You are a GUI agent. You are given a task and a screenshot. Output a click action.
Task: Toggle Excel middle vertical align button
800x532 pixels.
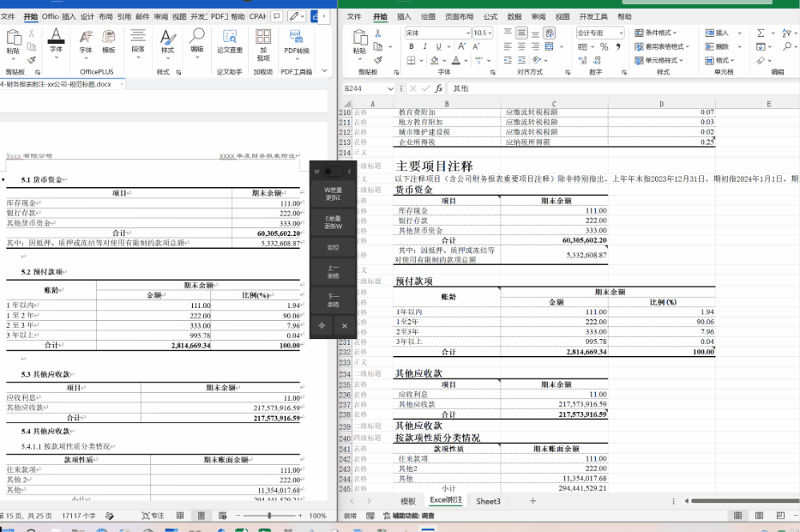(x=522, y=33)
